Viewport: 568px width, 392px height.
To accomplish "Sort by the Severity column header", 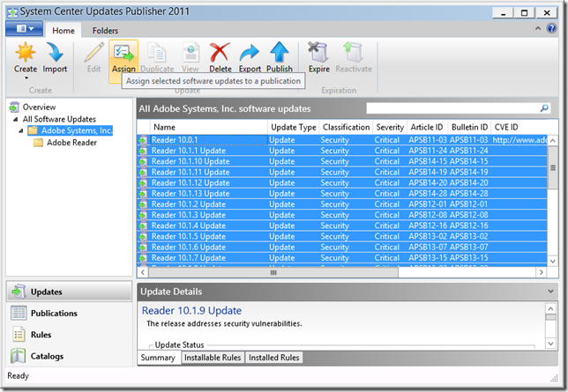I will [x=390, y=127].
